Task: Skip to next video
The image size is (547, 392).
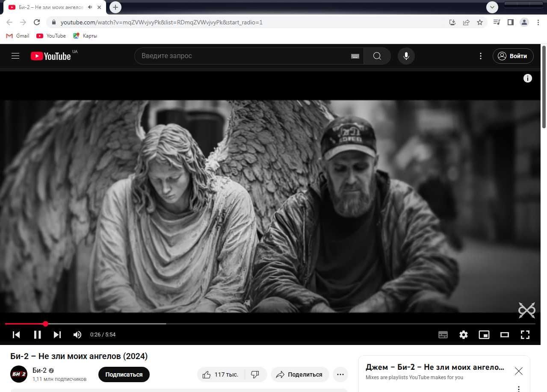Action: [57, 335]
